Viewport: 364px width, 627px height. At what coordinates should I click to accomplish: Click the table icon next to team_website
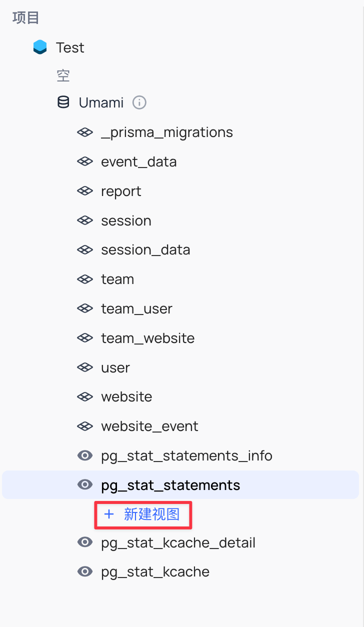click(x=85, y=338)
